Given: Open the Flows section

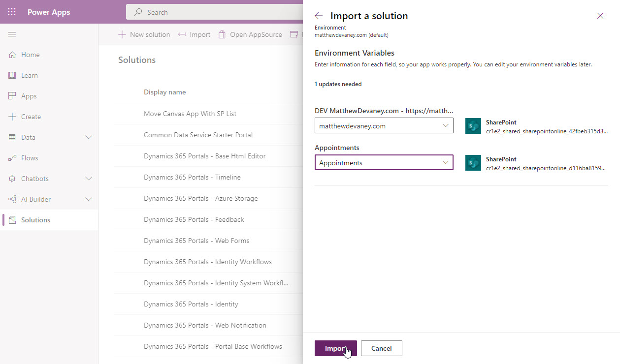Looking at the screenshot, I should click(29, 157).
